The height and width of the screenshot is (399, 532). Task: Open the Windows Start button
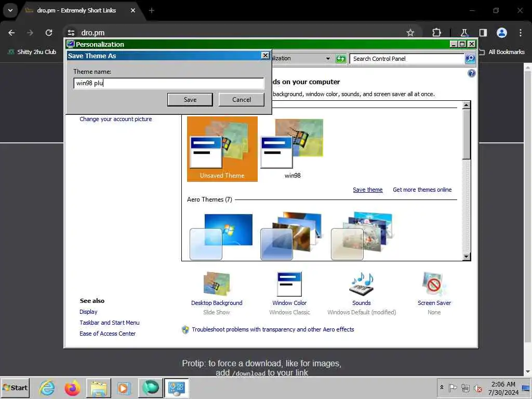15,388
